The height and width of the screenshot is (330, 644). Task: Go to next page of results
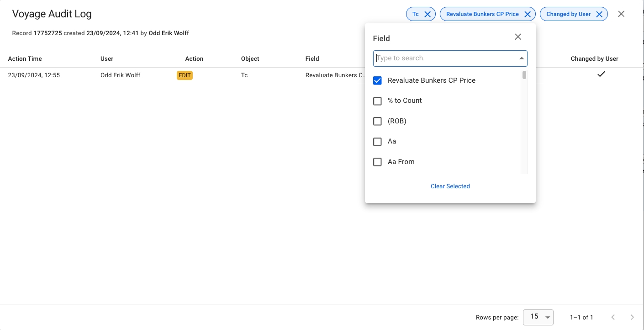click(x=632, y=317)
